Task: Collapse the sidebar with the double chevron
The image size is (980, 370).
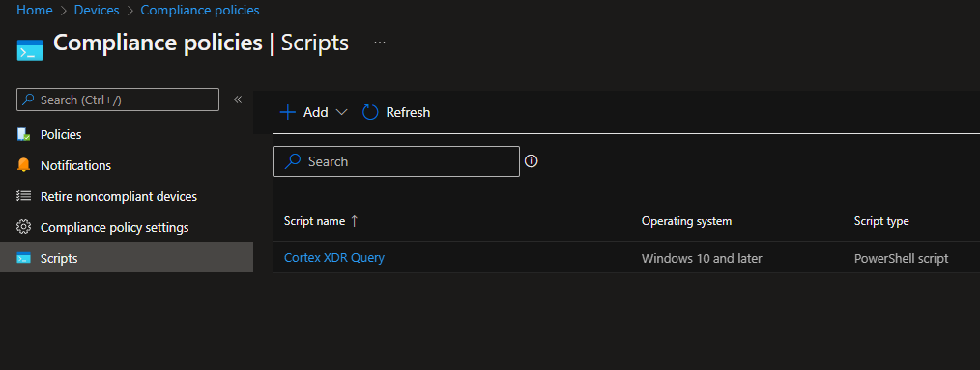Action: pos(238,100)
